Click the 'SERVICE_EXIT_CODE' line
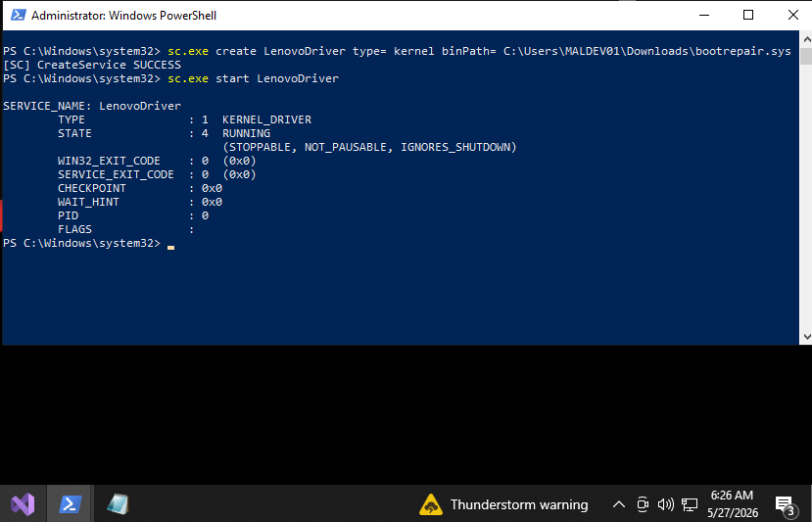The width and height of the screenshot is (812, 522). tap(157, 174)
